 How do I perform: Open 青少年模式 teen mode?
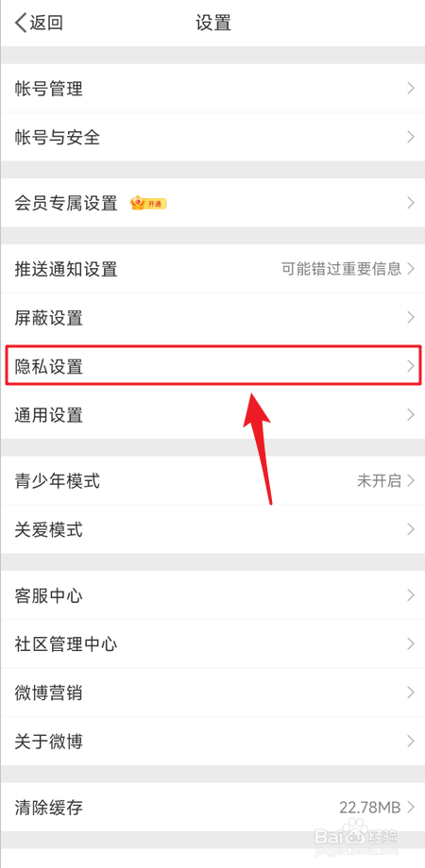point(212,480)
